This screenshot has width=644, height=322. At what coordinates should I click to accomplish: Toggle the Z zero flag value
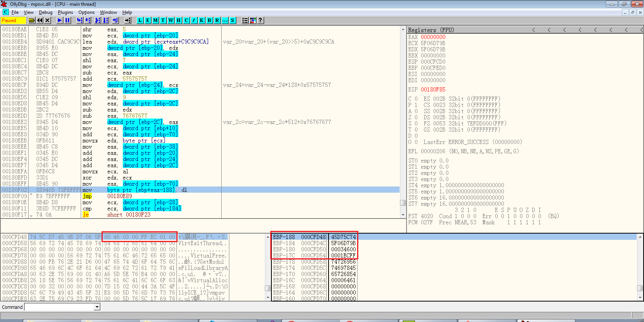416,117
